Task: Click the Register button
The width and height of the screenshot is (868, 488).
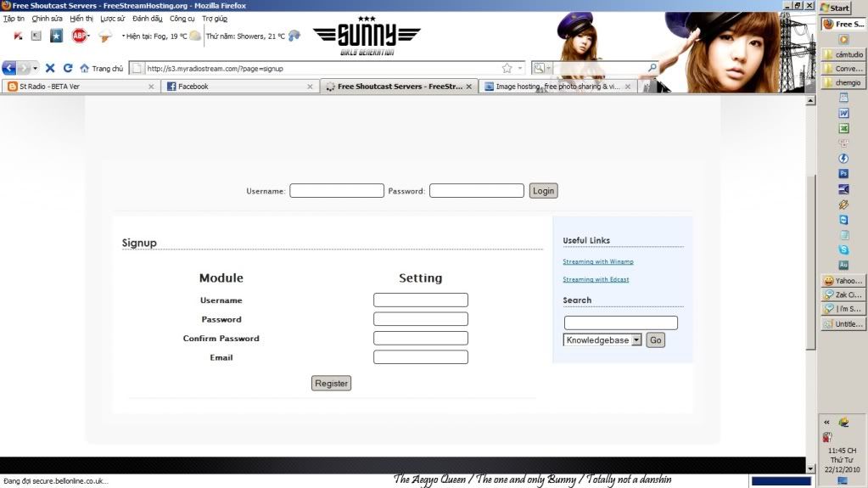Action: (x=331, y=384)
